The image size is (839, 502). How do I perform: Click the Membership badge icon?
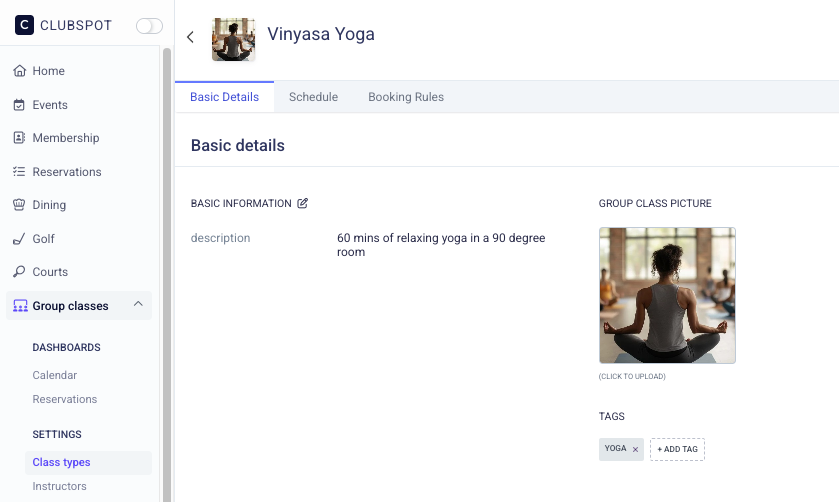(x=19, y=138)
